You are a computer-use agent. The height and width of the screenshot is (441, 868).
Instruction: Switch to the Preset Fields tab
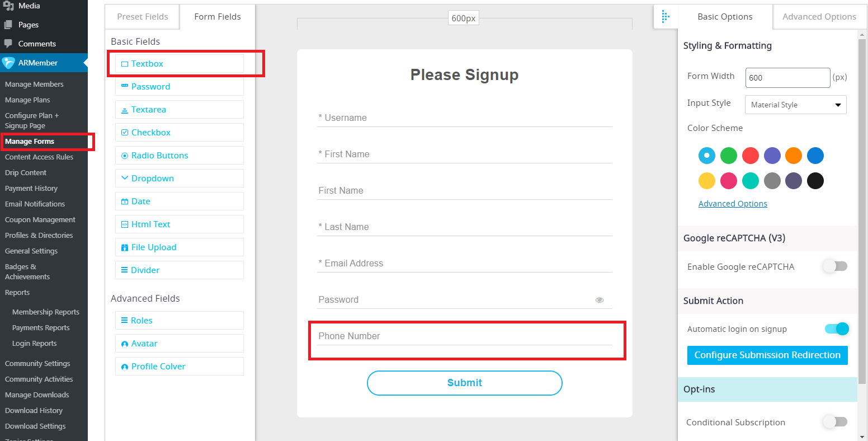point(143,17)
